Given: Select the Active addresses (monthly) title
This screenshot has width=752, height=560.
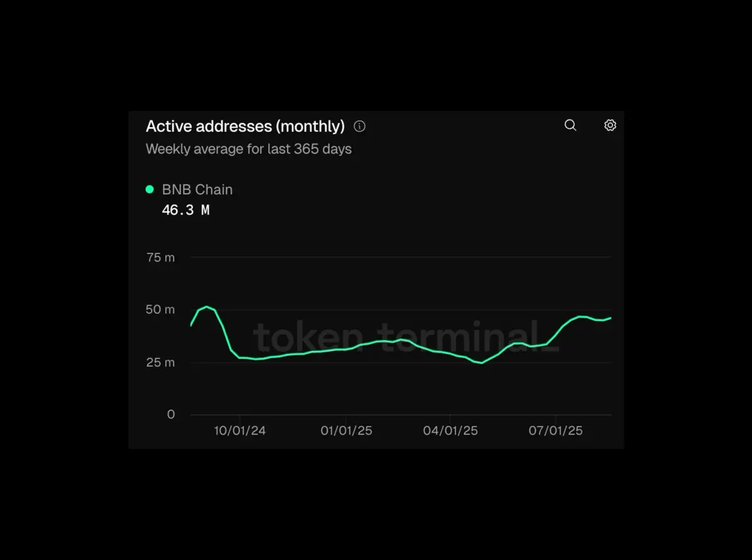Looking at the screenshot, I should click(245, 127).
